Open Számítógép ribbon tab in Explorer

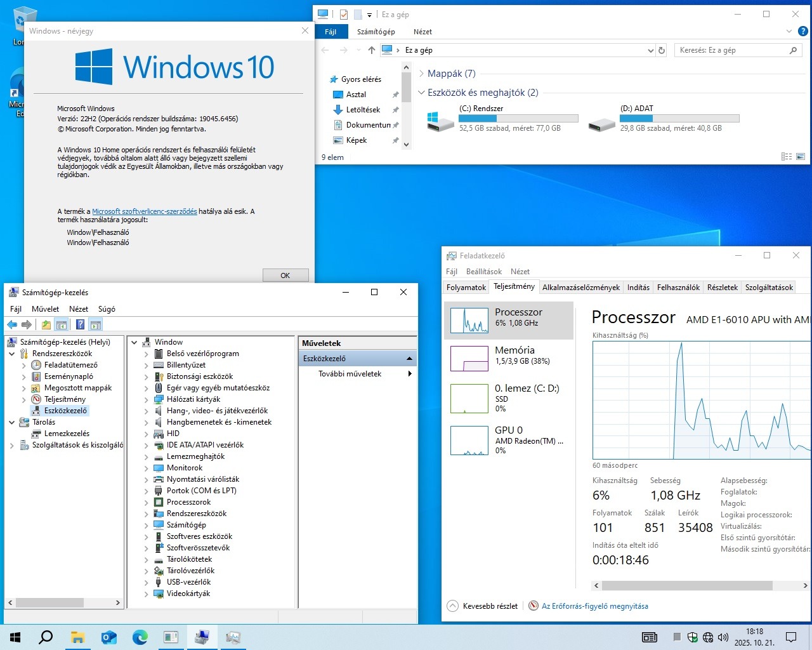pyautogui.click(x=376, y=32)
